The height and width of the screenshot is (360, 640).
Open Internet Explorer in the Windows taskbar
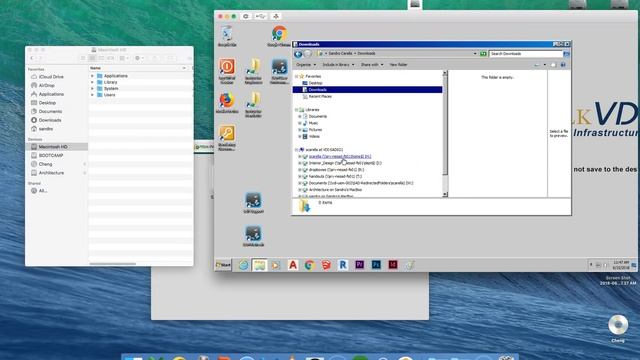[244, 265]
